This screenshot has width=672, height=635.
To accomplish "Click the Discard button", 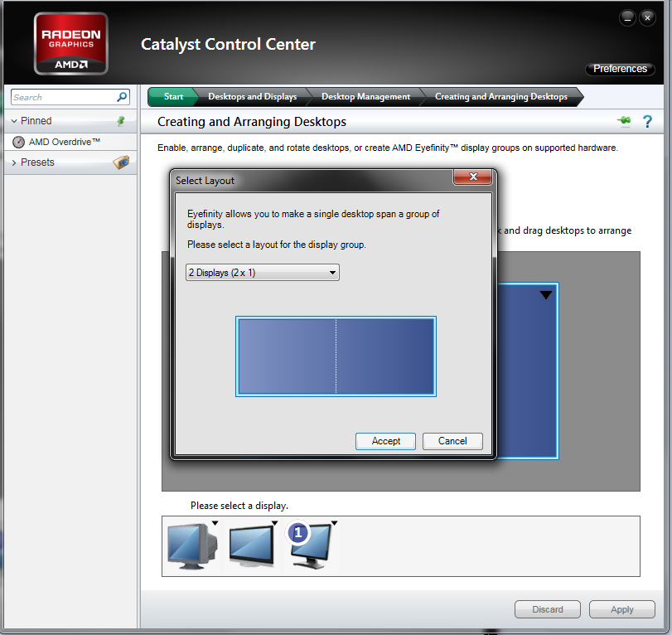I will 548,609.
